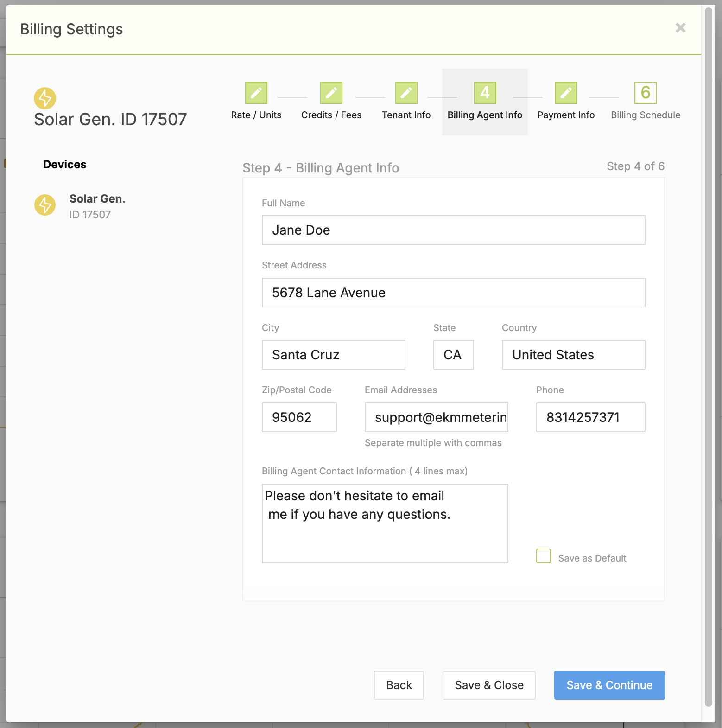
Task: Click 'Separate multiple with commas' hint text
Action: tap(433, 443)
